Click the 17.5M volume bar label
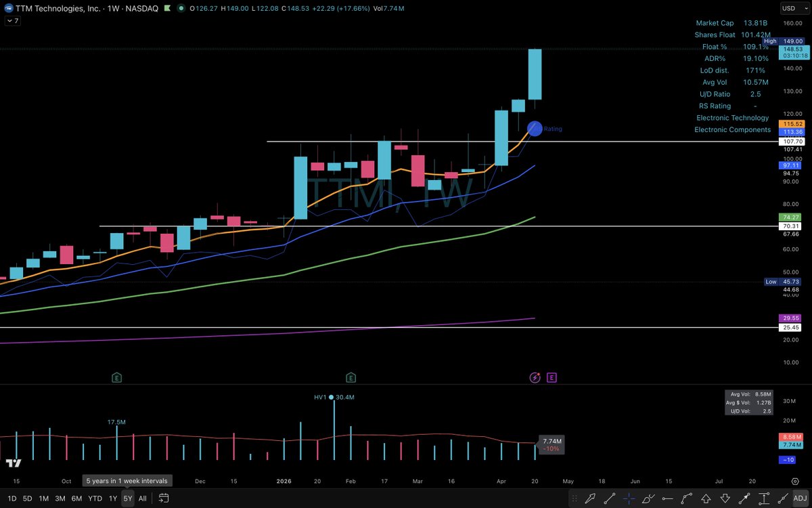The image size is (812, 508). pyautogui.click(x=116, y=422)
